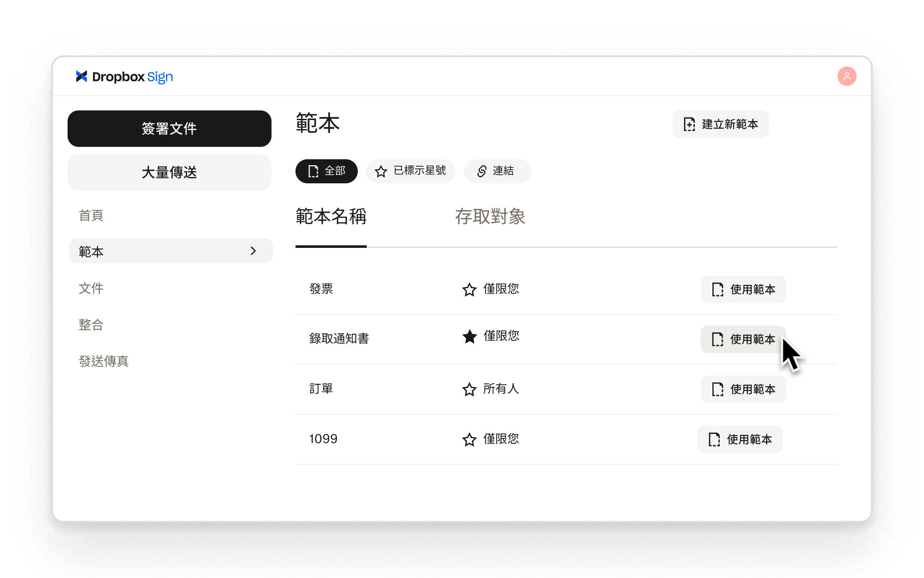
Task: Open 整合 in the sidebar
Action: pos(91,325)
